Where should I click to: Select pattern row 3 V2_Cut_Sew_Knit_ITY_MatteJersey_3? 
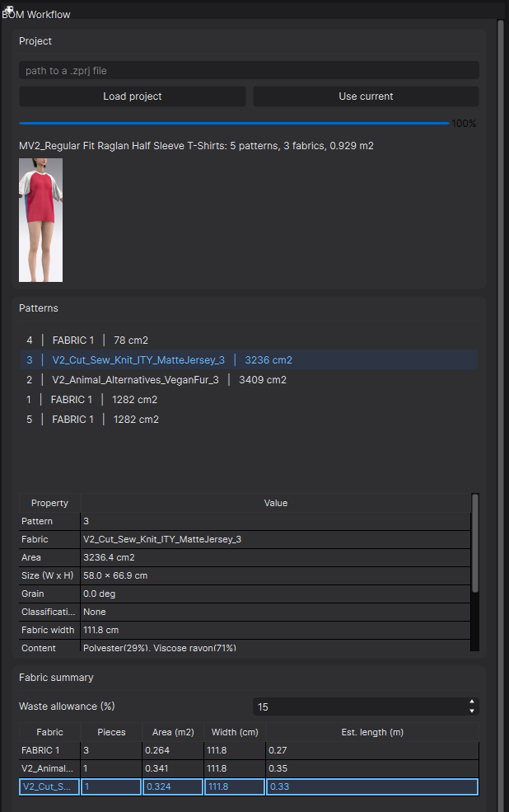tap(249, 360)
